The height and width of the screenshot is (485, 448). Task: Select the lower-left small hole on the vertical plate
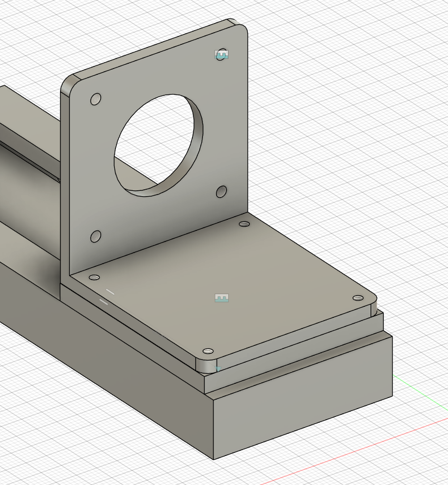[x=95, y=236]
